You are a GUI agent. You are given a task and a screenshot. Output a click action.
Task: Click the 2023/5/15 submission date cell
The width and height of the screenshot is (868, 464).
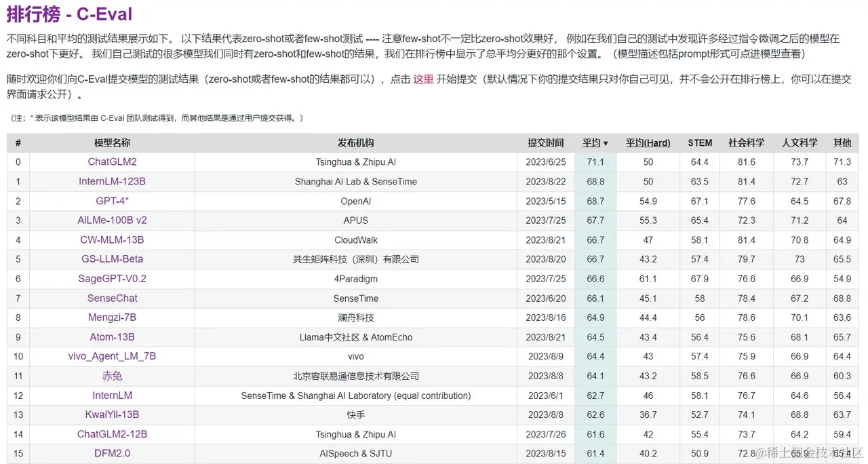click(546, 201)
